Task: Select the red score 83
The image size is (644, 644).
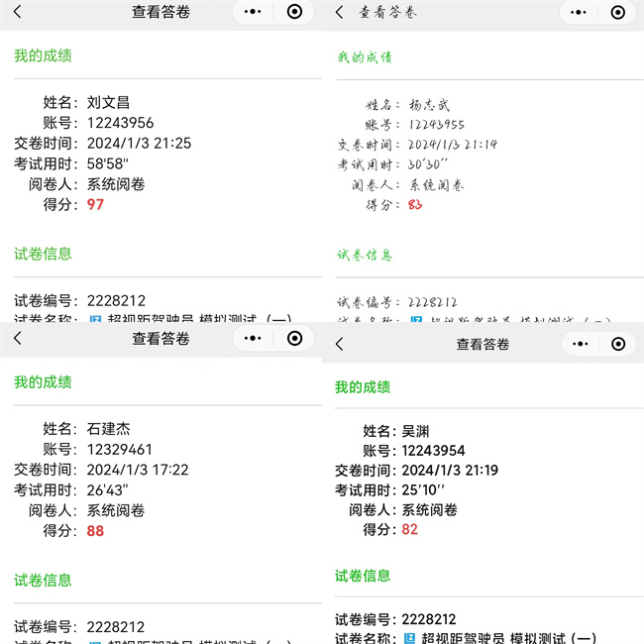Action: pyautogui.click(x=414, y=205)
